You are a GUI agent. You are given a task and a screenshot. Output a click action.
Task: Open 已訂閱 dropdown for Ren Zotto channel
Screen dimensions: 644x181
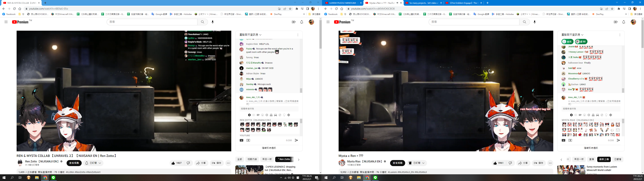93,163
